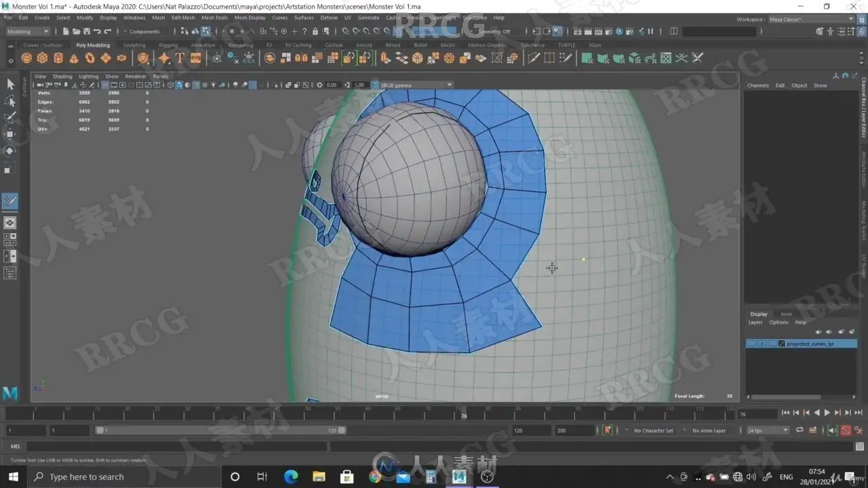Viewport: 868px width, 488px height.
Task: Pick the Polygon Cone shelf icon
Action: [x=73, y=58]
